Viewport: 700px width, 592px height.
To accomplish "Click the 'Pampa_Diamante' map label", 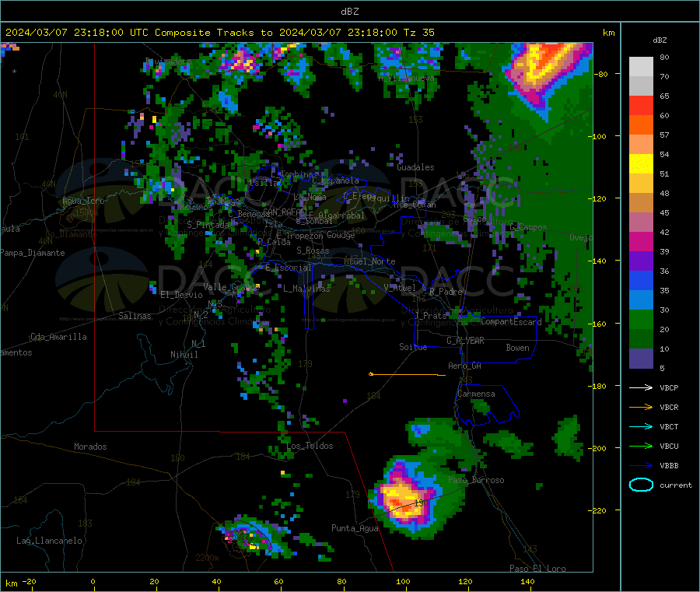I will 33,253.
